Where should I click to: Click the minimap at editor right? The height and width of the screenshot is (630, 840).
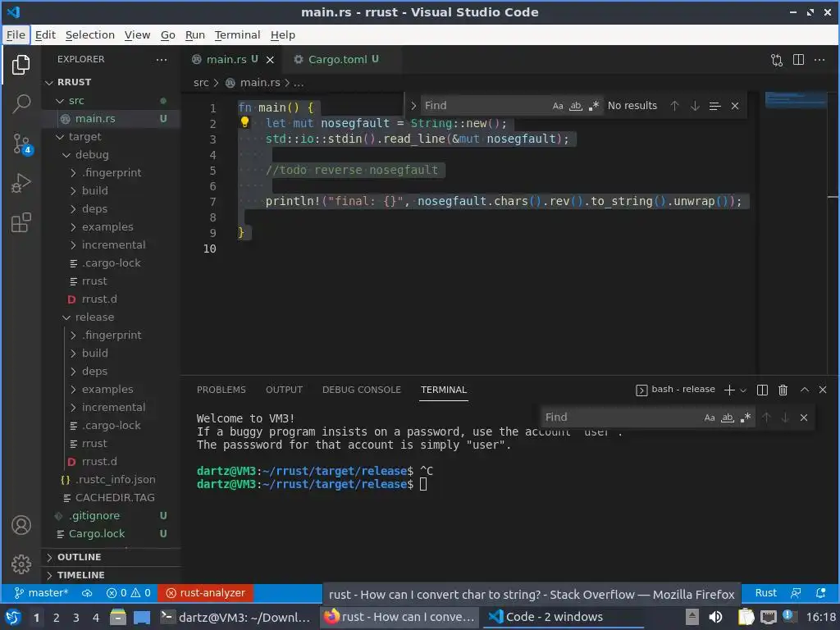(796, 100)
